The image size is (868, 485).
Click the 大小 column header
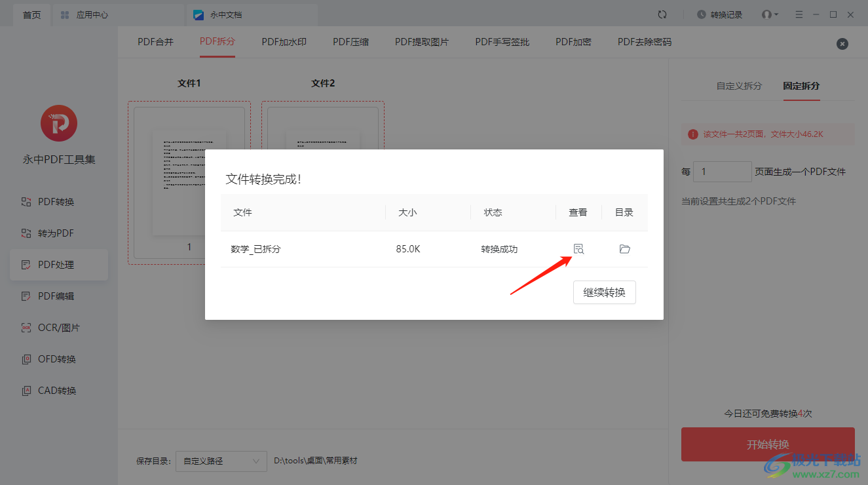click(407, 212)
